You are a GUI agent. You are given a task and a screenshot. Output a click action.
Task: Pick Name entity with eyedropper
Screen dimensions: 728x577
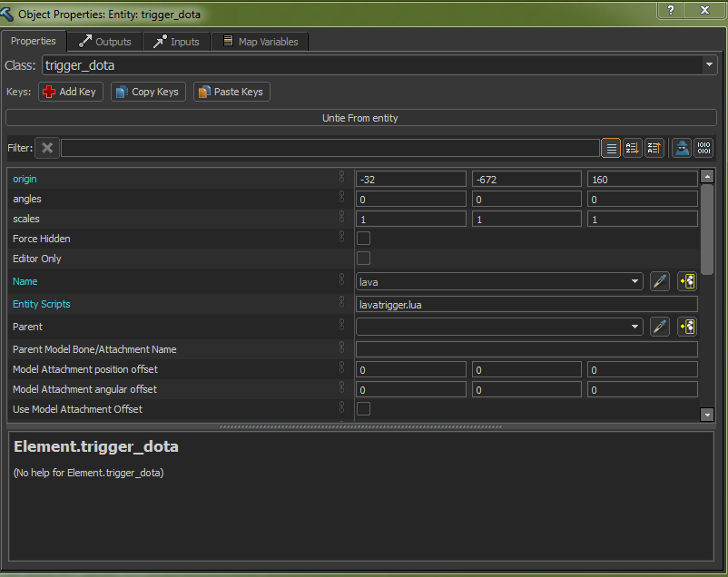660,281
